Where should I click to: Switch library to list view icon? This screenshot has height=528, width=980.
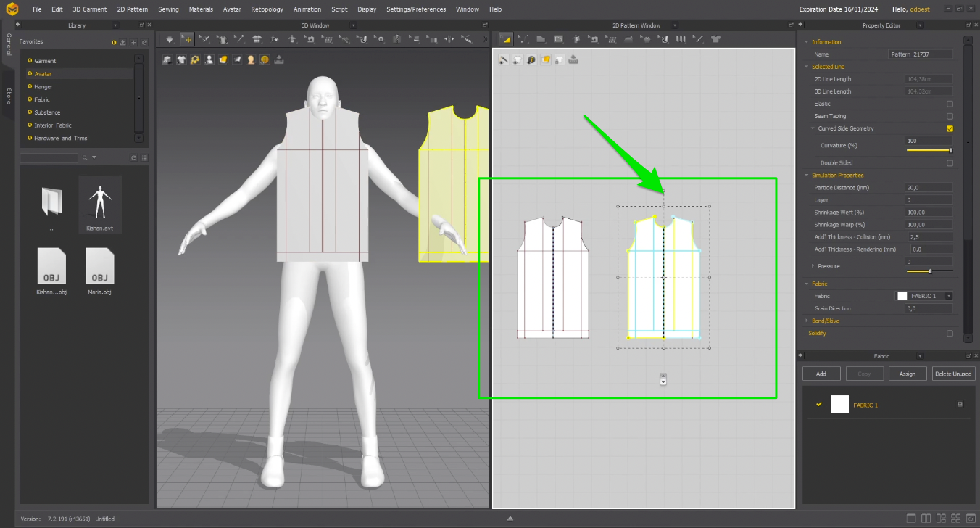144,157
